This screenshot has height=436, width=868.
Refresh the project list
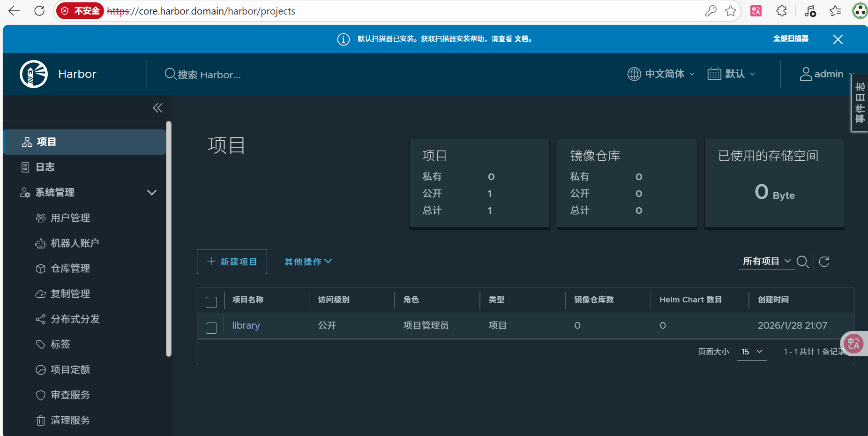point(824,262)
